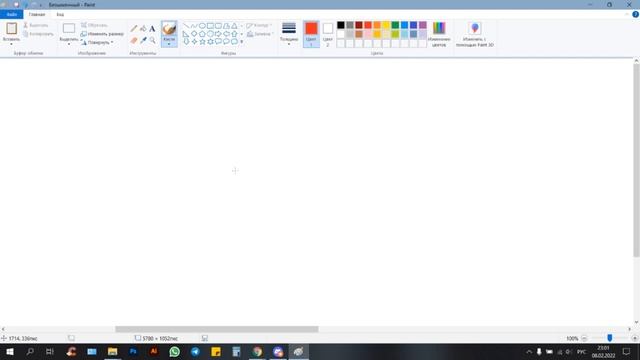Click the zoom out minus button
This screenshot has width=640, height=360.
[x=584, y=338]
